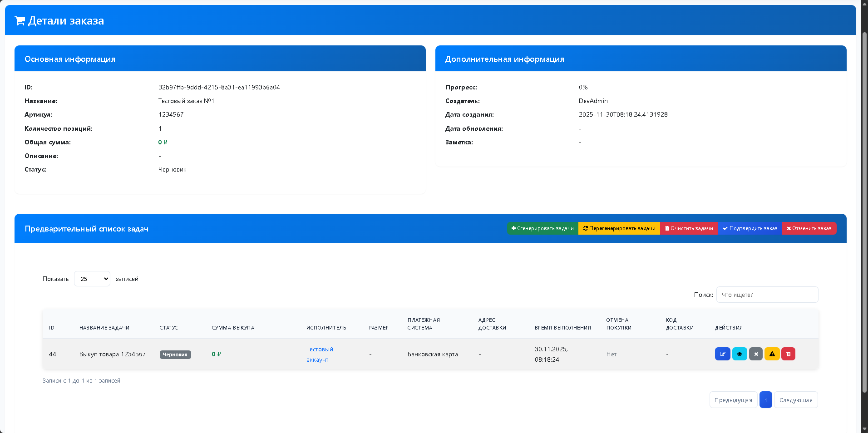
Task: Click the task name Выкуп товара 1234567
Action: (113, 354)
